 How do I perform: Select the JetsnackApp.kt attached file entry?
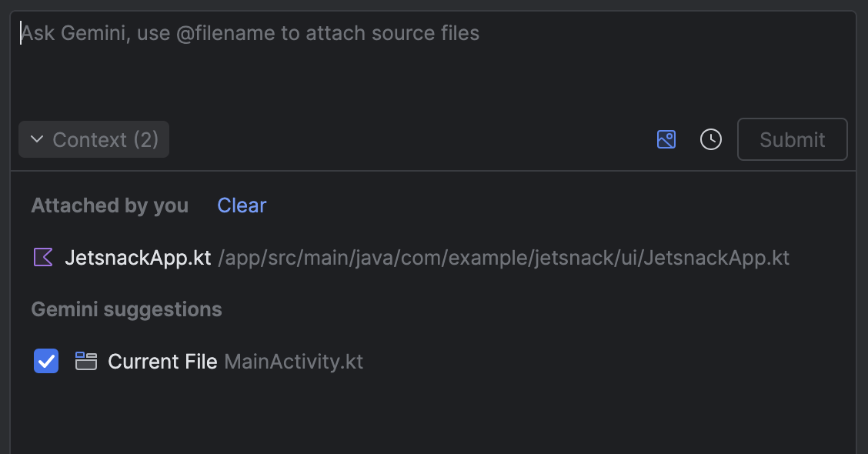click(x=139, y=257)
